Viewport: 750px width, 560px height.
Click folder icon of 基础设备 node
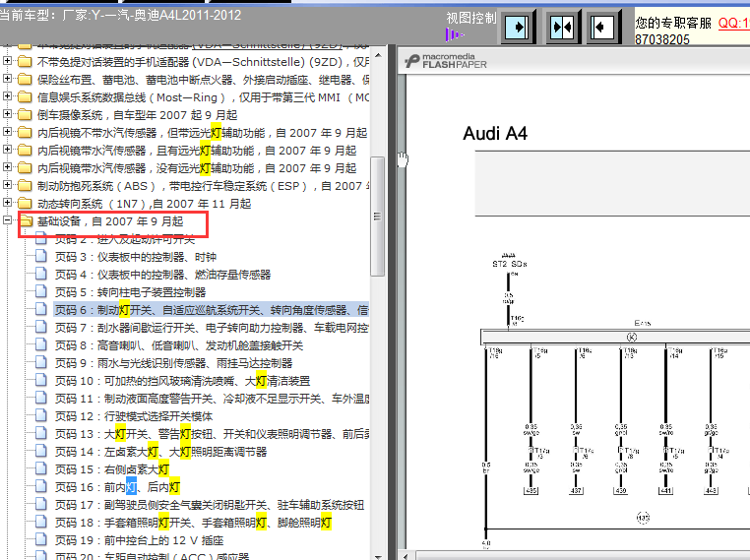pos(24,221)
